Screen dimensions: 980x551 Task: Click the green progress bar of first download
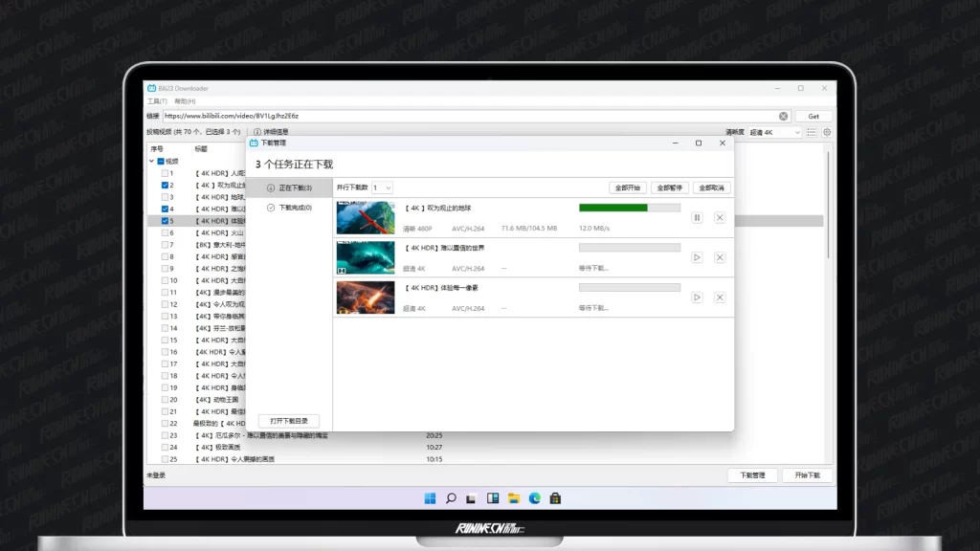pos(613,207)
